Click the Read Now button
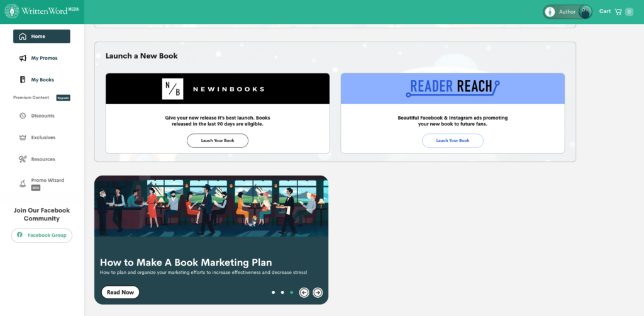Screen dimensions: 644x316 pos(120,292)
